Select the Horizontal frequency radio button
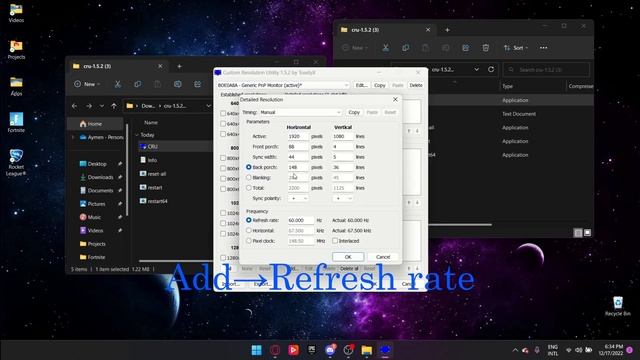 (249, 230)
